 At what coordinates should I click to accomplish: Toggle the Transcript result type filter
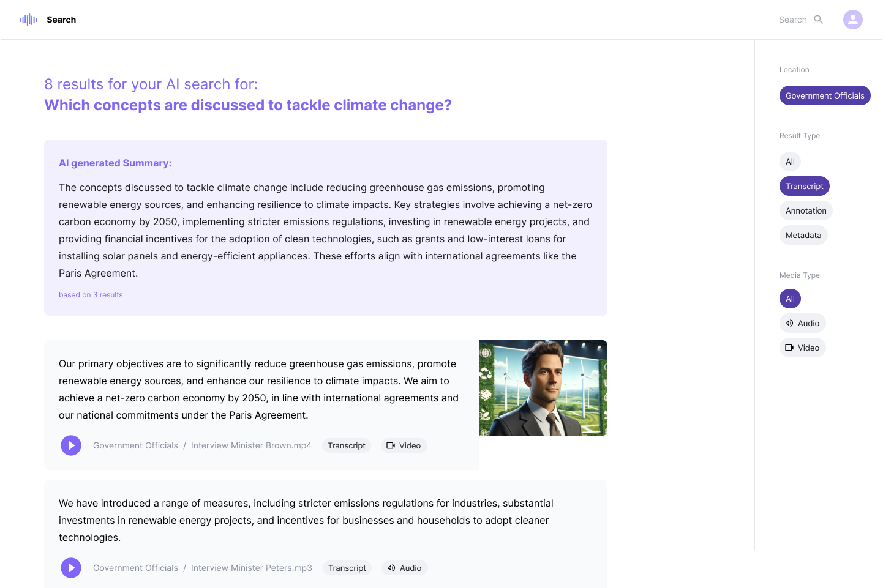(x=804, y=186)
